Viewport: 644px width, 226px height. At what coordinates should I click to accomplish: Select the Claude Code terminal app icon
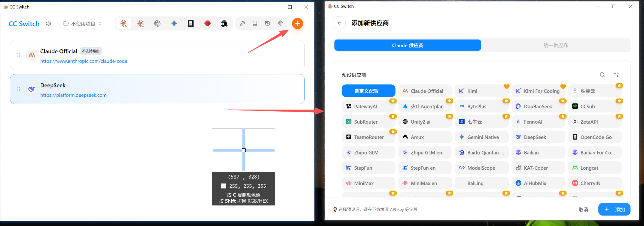[x=124, y=23]
